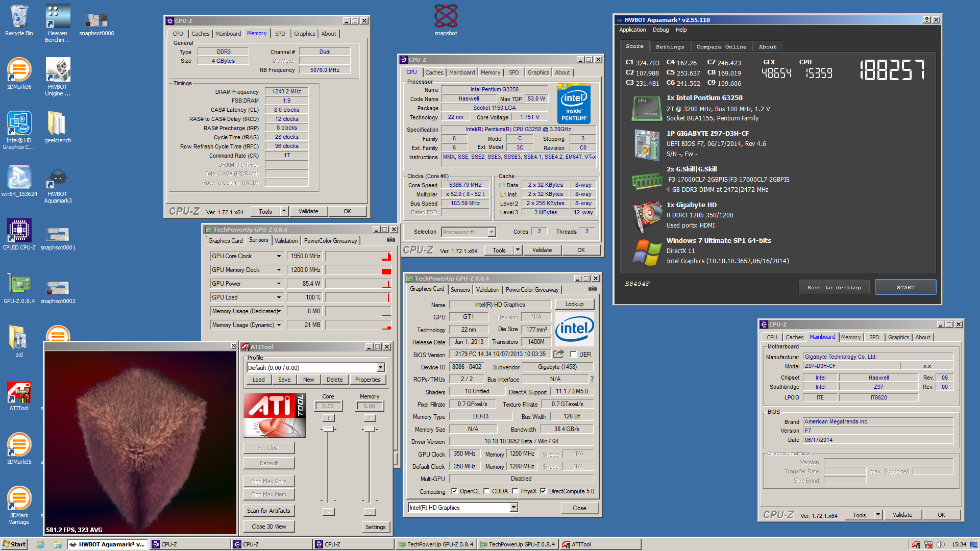Open GPU bus interface question mark help
Image resolution: width=980 pixels, height=551 pixels.
pos(592,379)
